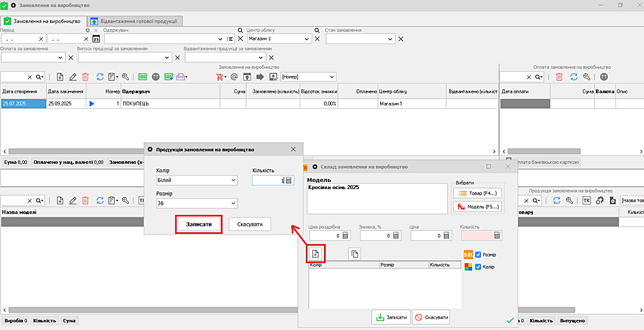Uncheck the Колір checkbox
The height and width of the screenshot is (330, 644).
point(478,267)
